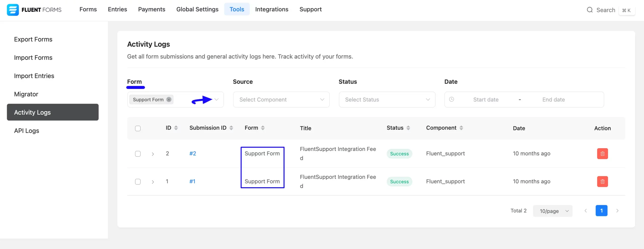Click the End date field

point(553,100)
